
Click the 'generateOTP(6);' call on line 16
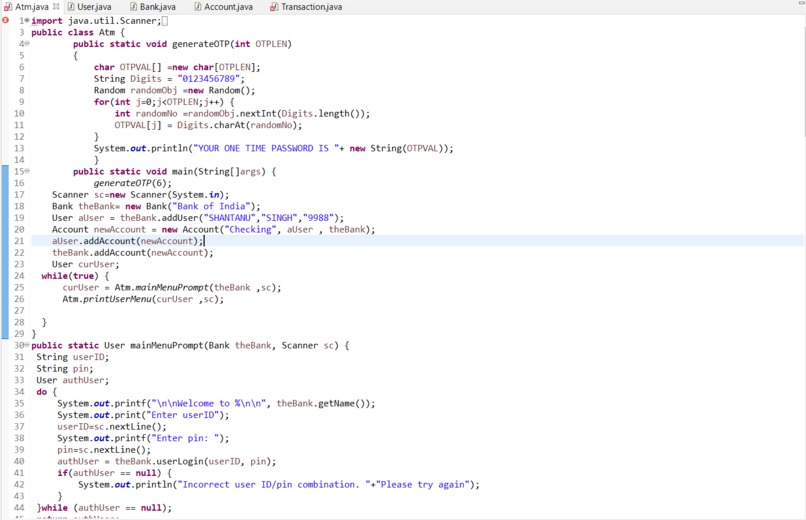point(133,183)
